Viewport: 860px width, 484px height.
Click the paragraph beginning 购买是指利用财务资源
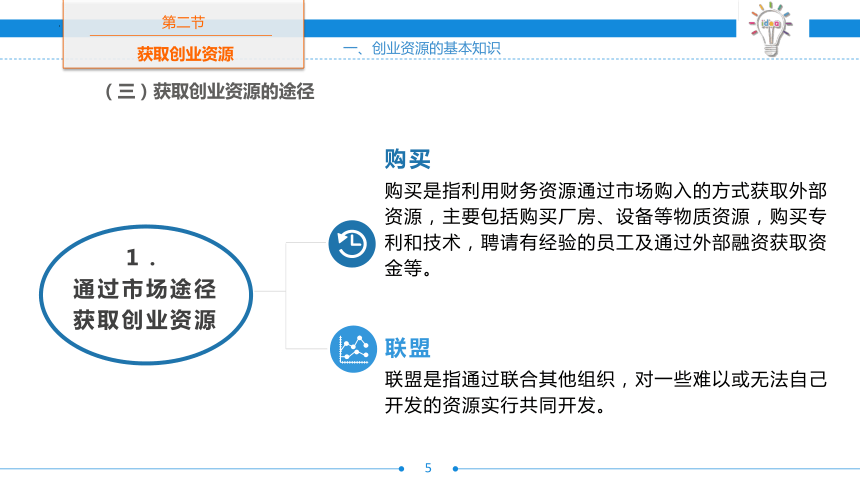[x=606, y=229]
